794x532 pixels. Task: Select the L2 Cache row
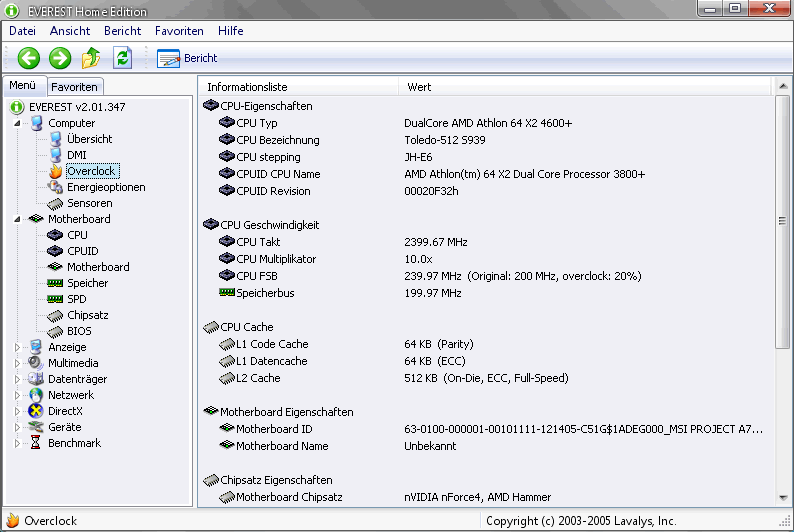click(486, 378)
